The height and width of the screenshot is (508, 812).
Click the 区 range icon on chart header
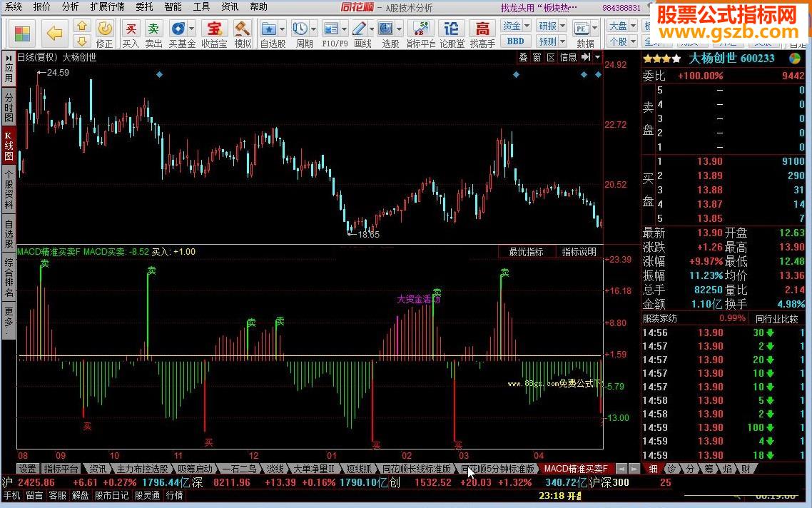(550, 58)
